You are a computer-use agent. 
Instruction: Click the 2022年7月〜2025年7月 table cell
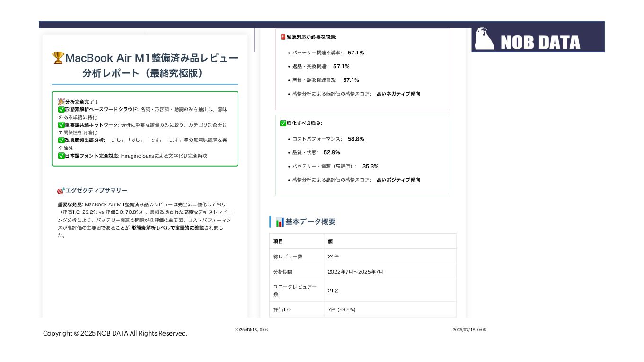(x=390, y=272)
